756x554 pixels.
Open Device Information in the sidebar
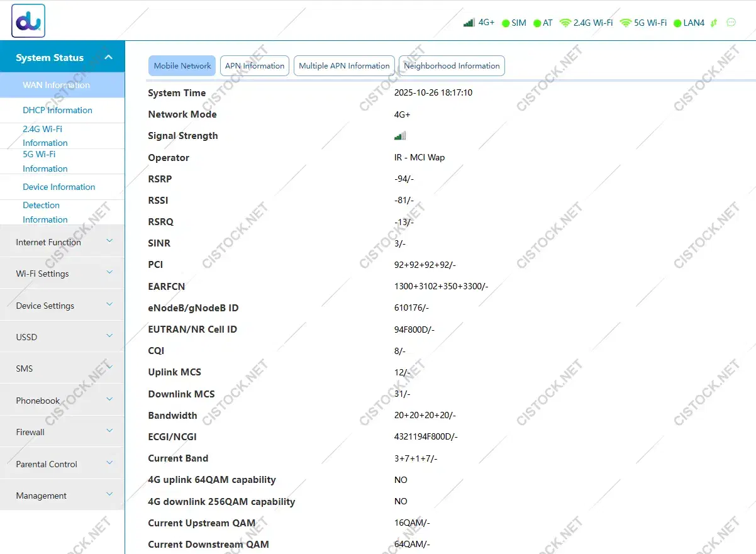pos(58,187)
